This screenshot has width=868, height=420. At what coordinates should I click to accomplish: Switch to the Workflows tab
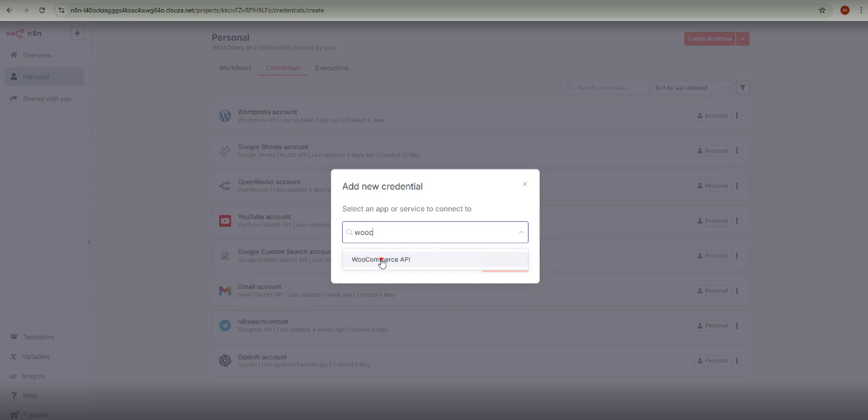pos(235,68)
